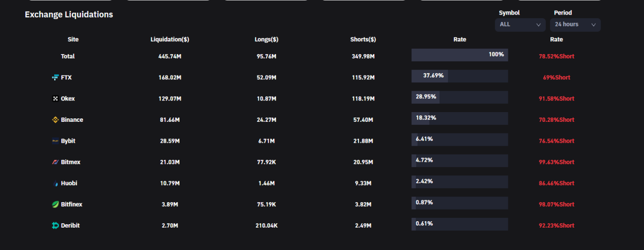Open the Symbol ALL dropdown
Image resolution: width=644 pixels, height=250 pixels.
pos(520,24)
